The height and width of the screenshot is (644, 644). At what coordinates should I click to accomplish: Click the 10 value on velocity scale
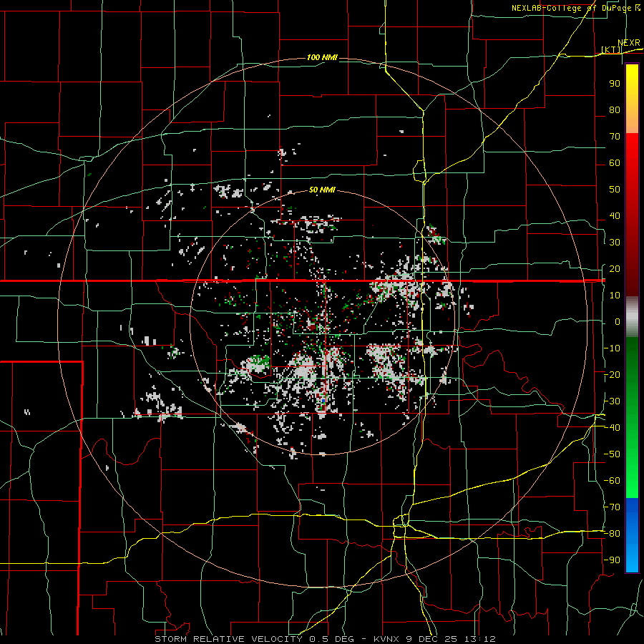615,296
